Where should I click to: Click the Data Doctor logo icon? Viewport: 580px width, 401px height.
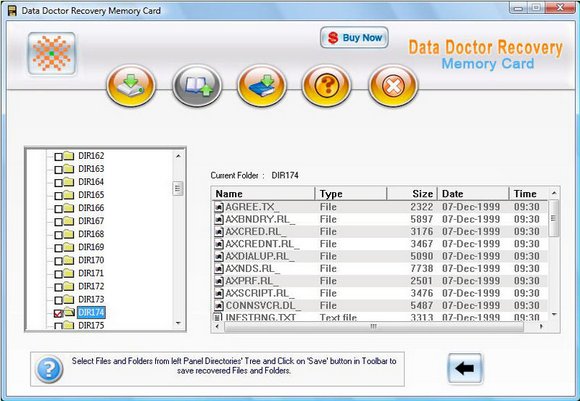point(52,54)
